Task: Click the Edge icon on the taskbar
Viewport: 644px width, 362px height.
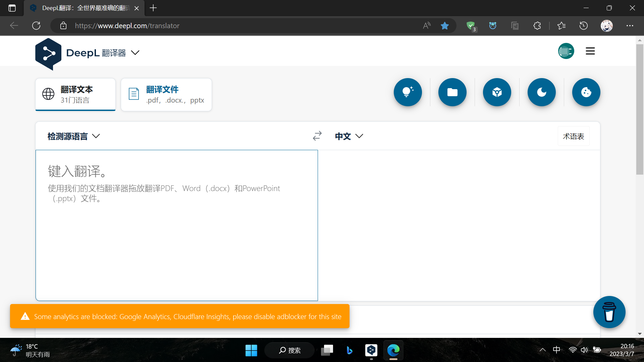Action: tap(393, 350)
